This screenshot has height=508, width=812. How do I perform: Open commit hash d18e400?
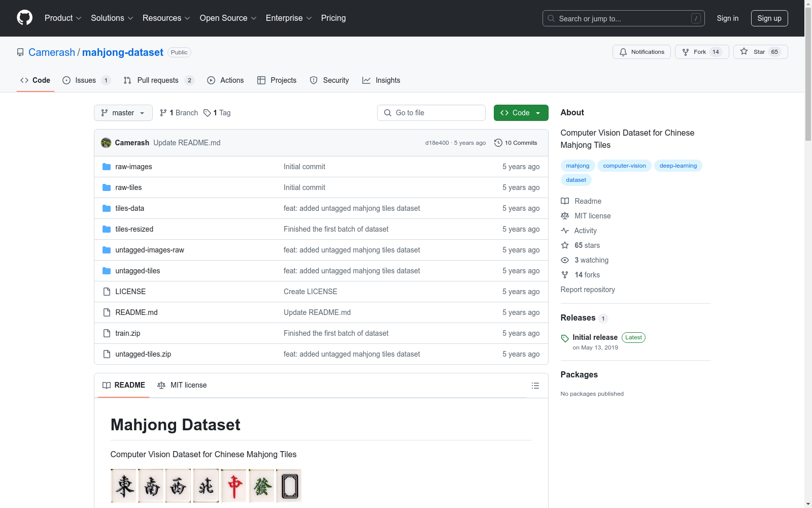[x=437, y=143]
